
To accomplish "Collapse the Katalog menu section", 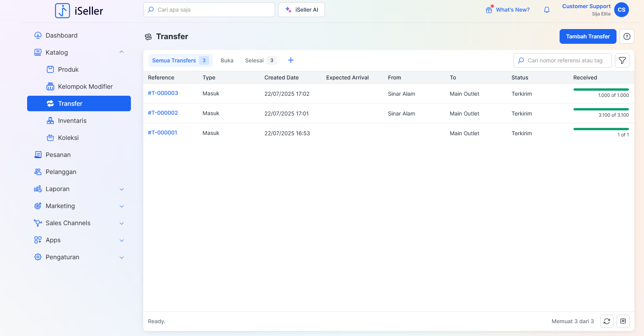I will [122, 52].
